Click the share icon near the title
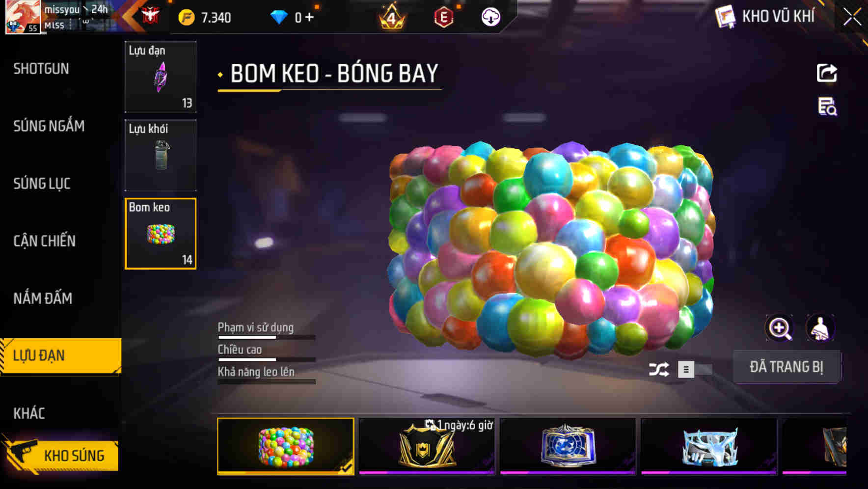The image size is (868, 489). tap(827, 73)
